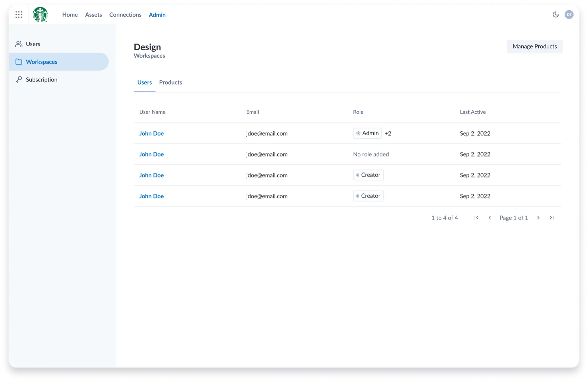The height and width of the screenshot is (381, 588).
Task: Open the Home menu item
Action: tap(70, 15)
